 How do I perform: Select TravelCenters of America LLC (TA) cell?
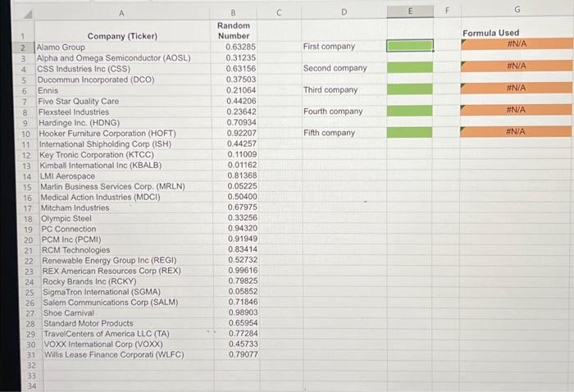click(130, 334)
